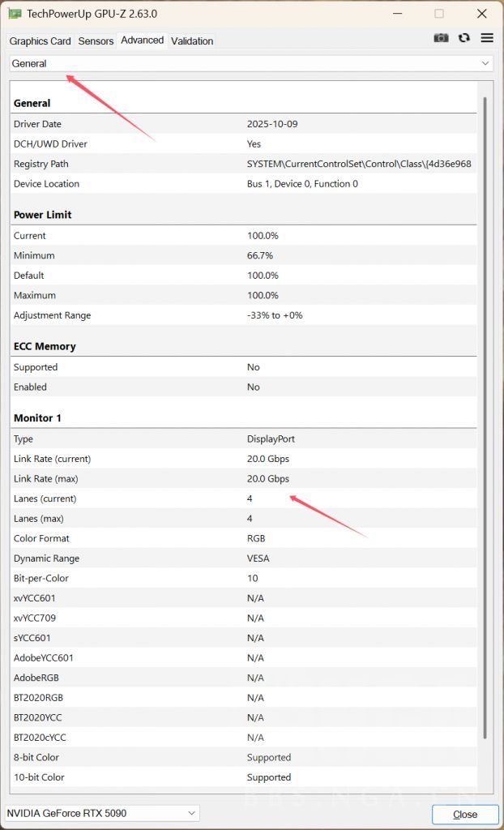Open the hamburger menu icon
Screen dimensions: 504x830
click(x=487, y=38)
